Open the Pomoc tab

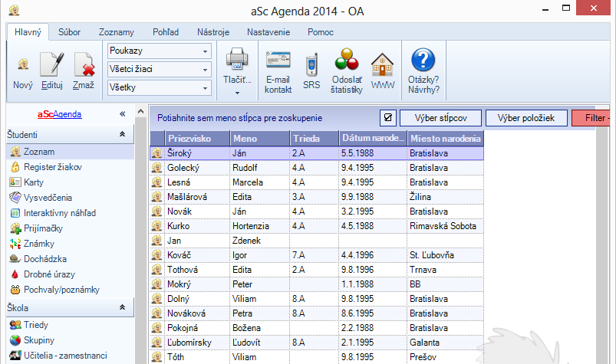(321, 32)
